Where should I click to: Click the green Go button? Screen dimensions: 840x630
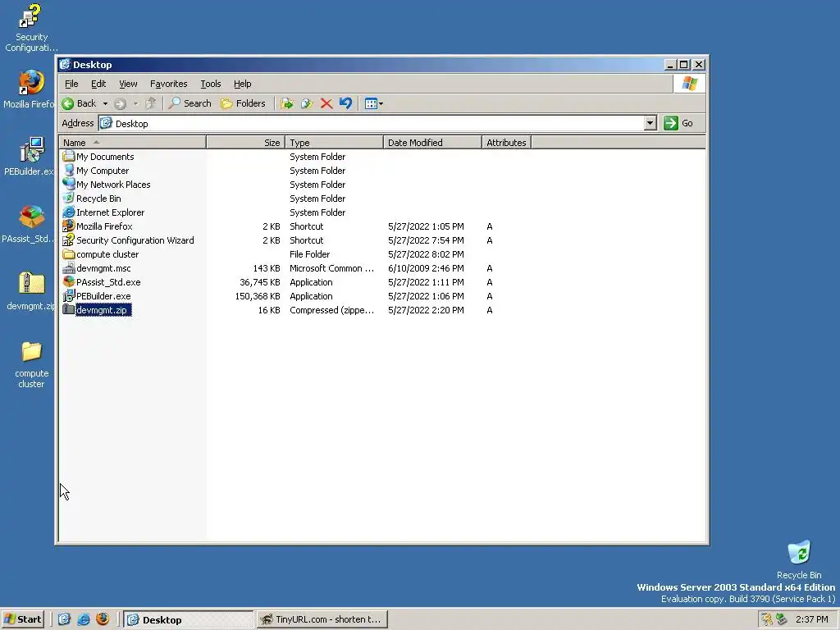[678, 123]
